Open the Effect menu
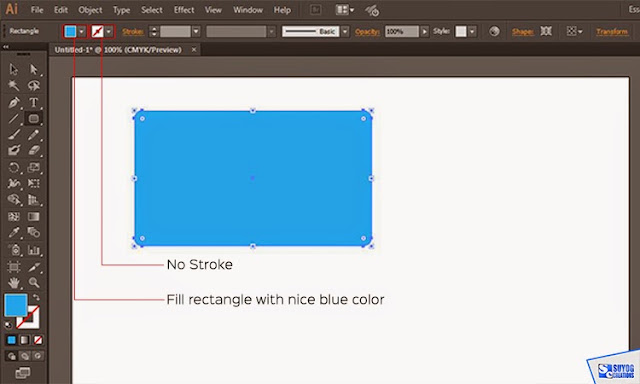 [x=184, y=10]
